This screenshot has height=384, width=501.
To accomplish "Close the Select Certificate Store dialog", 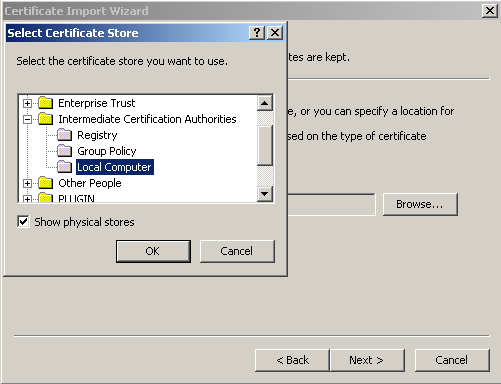I will (275, 33).
